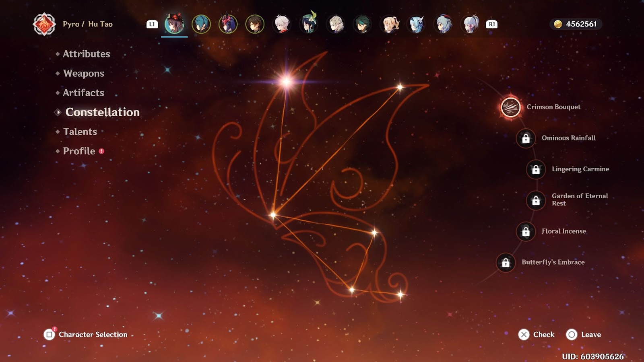Click the Mora balance 4562561

[x=581, y=24]
